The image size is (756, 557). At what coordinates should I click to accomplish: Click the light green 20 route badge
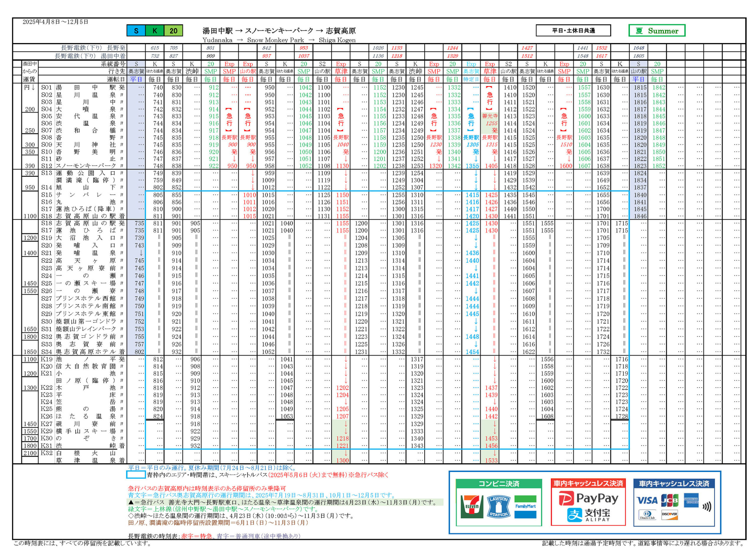click(x=173, y=31)
